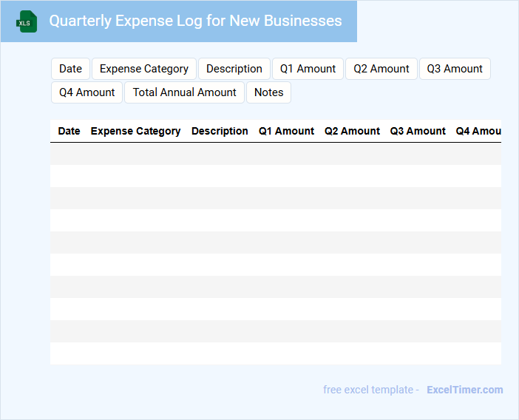This screenshot has height=420, width=519.
Task: Click the Date table column header
Action: point(69,131)
